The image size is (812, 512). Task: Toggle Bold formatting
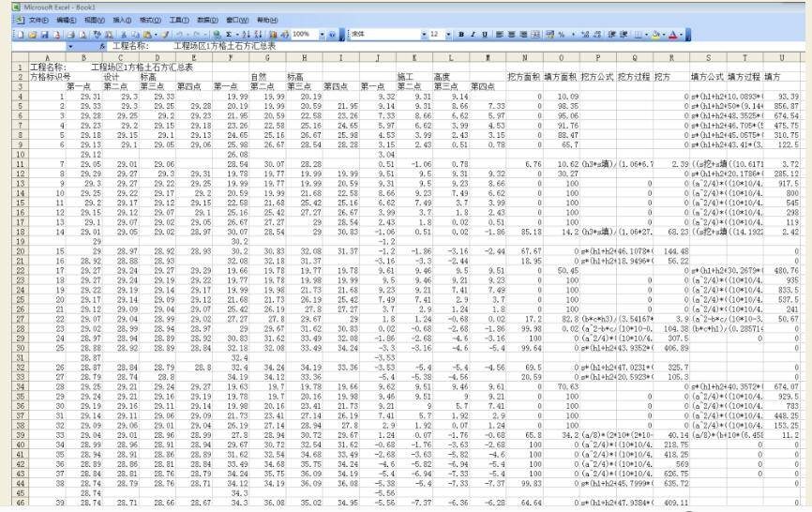(461, 34)
